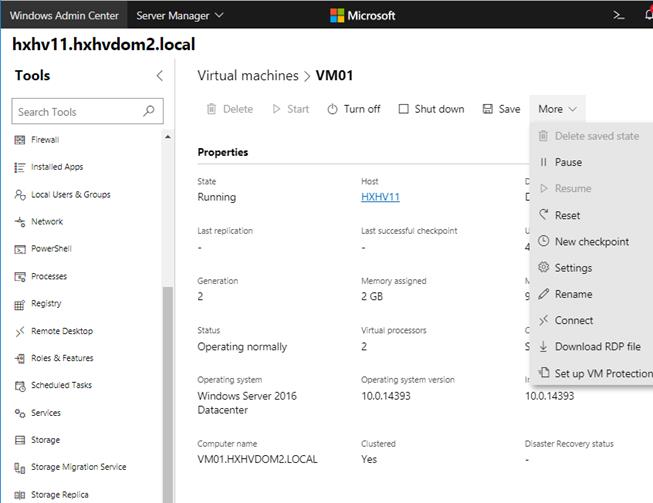Open the Storage Replica label
This screenshot has height=503, width=653.
pyautogui.click(x=60, y=495)
